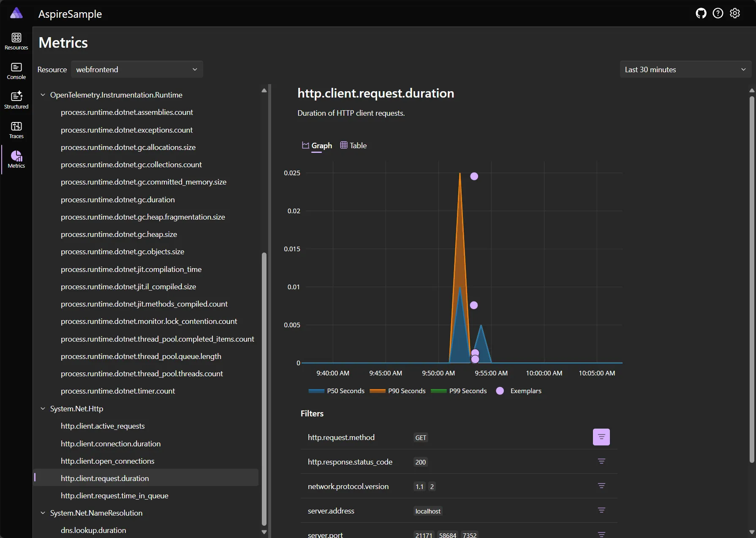
Task: Collapse the System.Net.Http metrics group
Action: [x=43, y=408]
